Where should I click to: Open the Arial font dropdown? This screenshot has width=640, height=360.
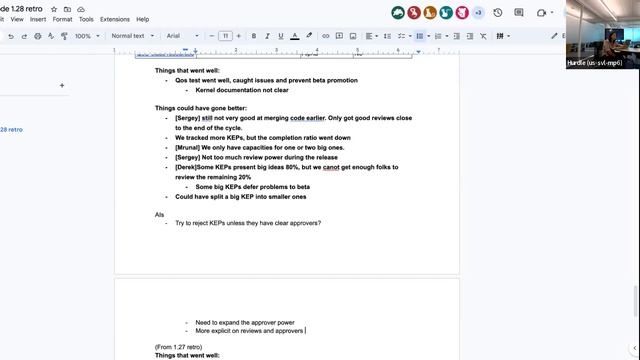[182, 36]
